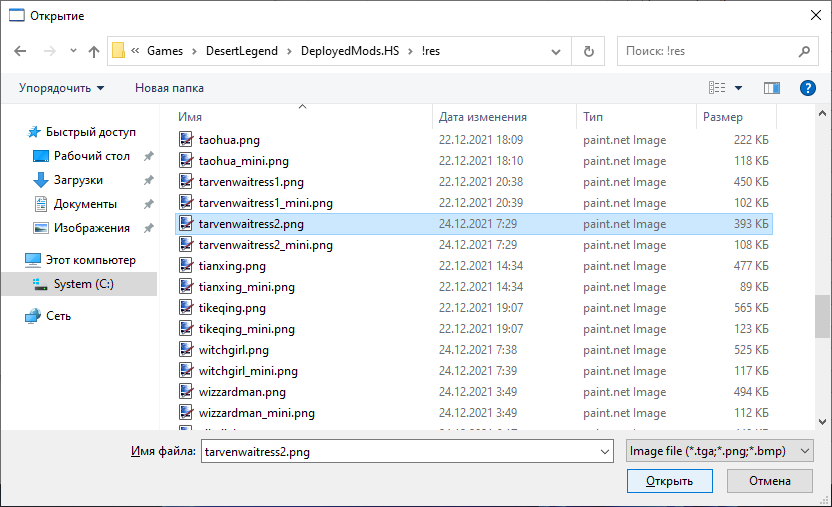This screenshot has width=832, height=507.
Task: Expand chevron after Games breadcrumb
Action: [x=194, y=51]
